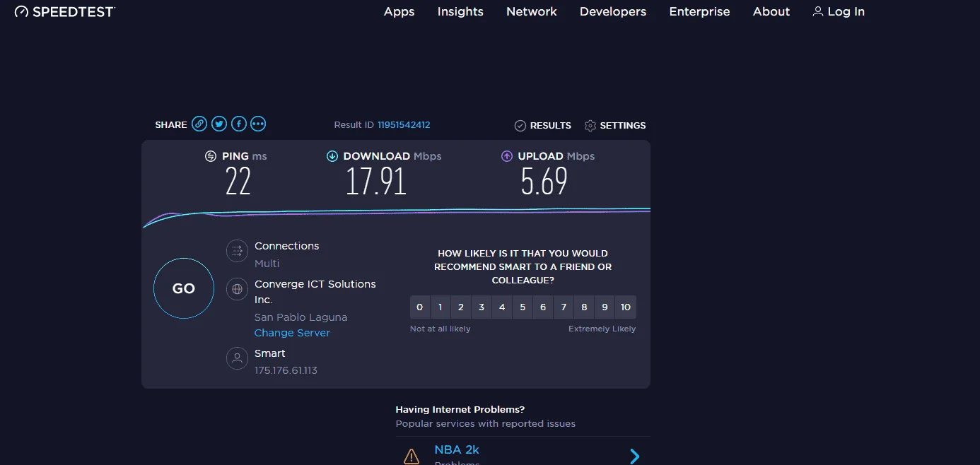Rate recommendation score 1

441,307
